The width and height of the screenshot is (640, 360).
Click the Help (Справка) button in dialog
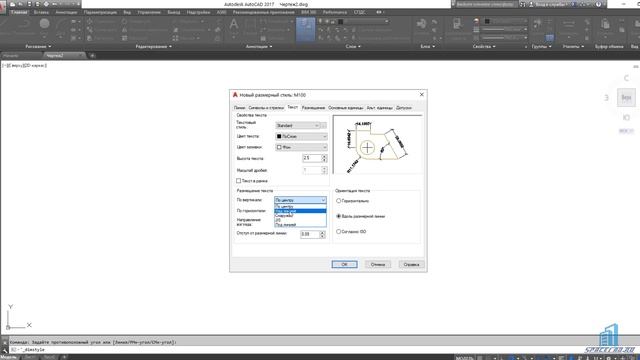(x=411, y=264)
